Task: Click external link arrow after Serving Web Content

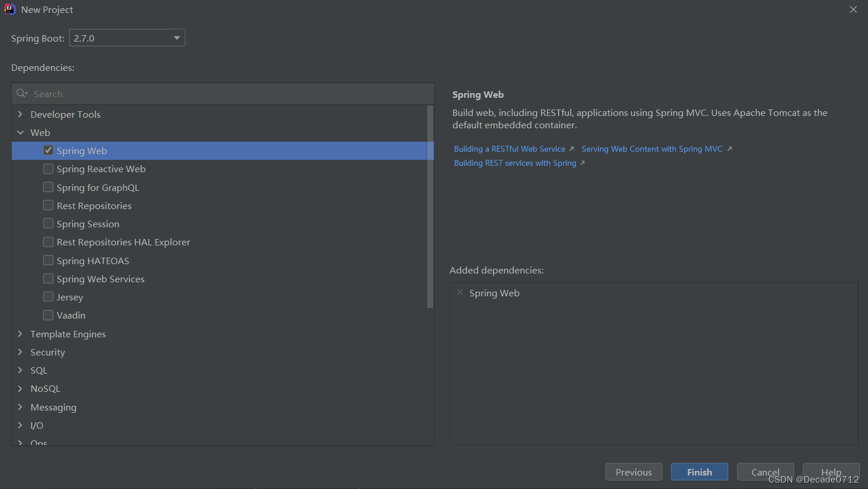Action: coord(729,149)
